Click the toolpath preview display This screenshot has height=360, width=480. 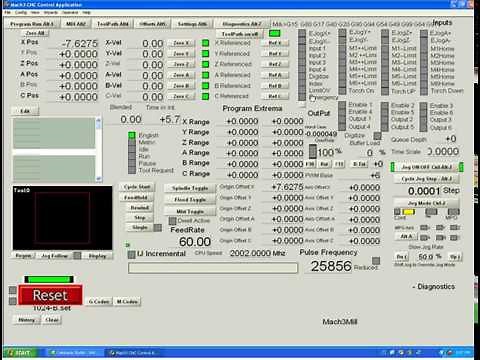pyautogui.click(x=62, y=218)
